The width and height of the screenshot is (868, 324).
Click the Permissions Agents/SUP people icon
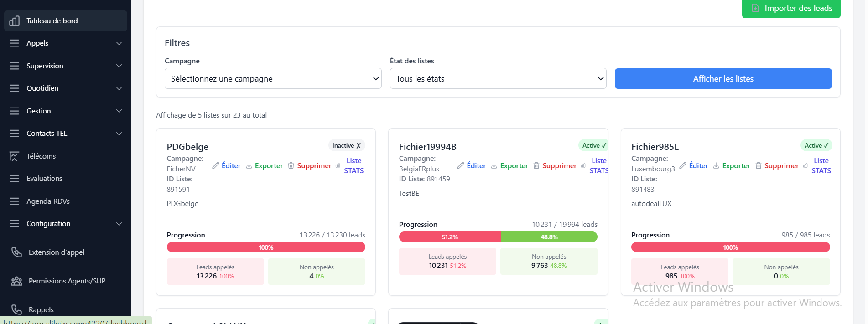tap(16, 281)
